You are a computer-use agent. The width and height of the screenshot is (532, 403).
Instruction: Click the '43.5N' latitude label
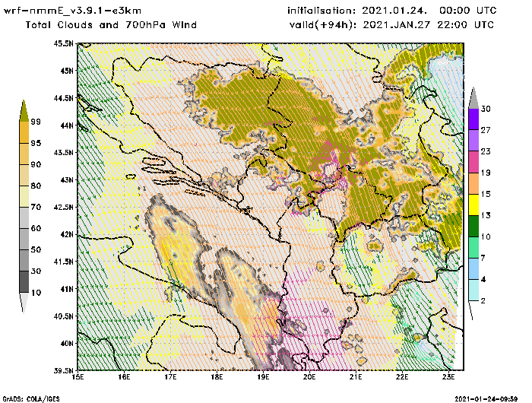click(x=63, y=152)
